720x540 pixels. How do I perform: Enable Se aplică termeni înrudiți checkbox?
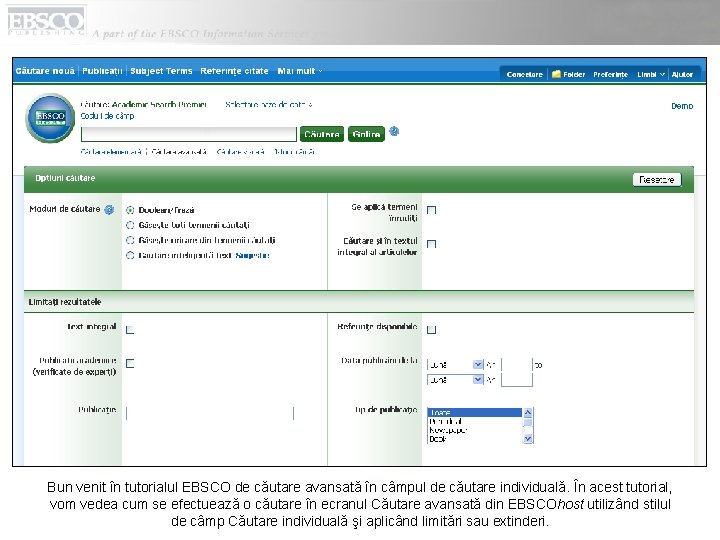[x=431, y=210]
